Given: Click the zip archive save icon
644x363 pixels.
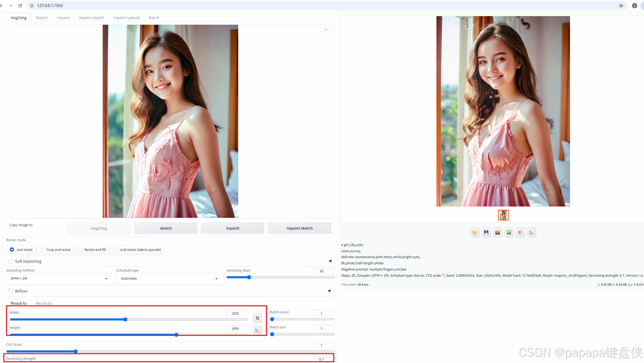Looking at the screenshot, I should [497, 233].
